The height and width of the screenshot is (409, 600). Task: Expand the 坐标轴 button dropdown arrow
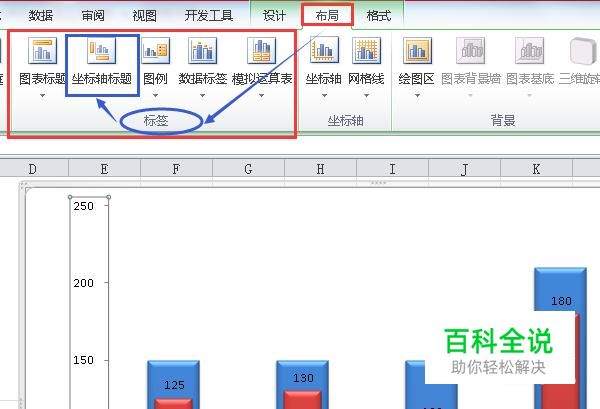324,95
